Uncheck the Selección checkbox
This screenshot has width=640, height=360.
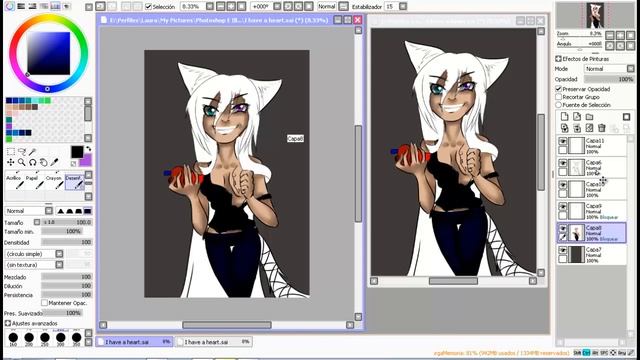(x=149, y=7)
